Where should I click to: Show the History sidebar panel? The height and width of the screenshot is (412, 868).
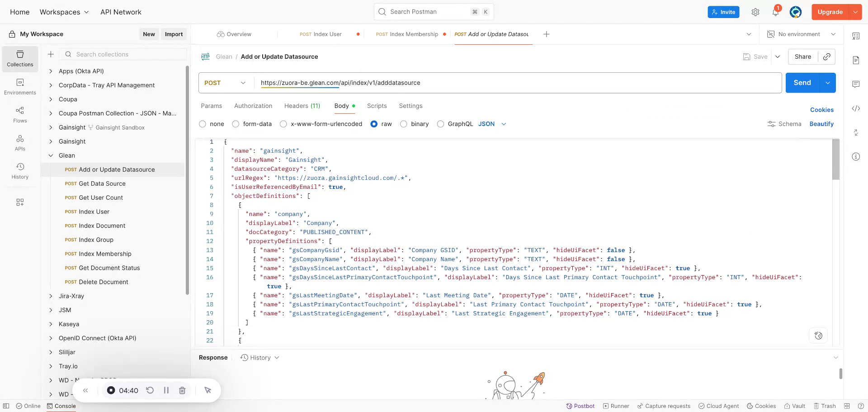20,171
